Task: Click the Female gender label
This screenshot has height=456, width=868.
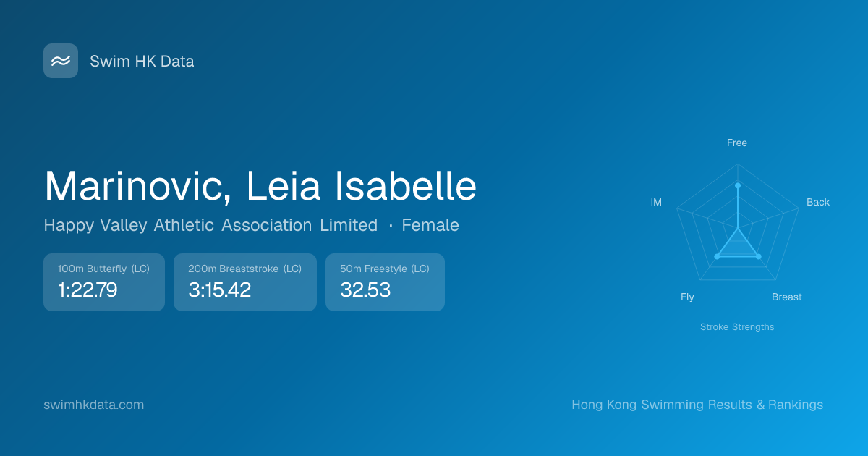Action: tap(430, 225)
